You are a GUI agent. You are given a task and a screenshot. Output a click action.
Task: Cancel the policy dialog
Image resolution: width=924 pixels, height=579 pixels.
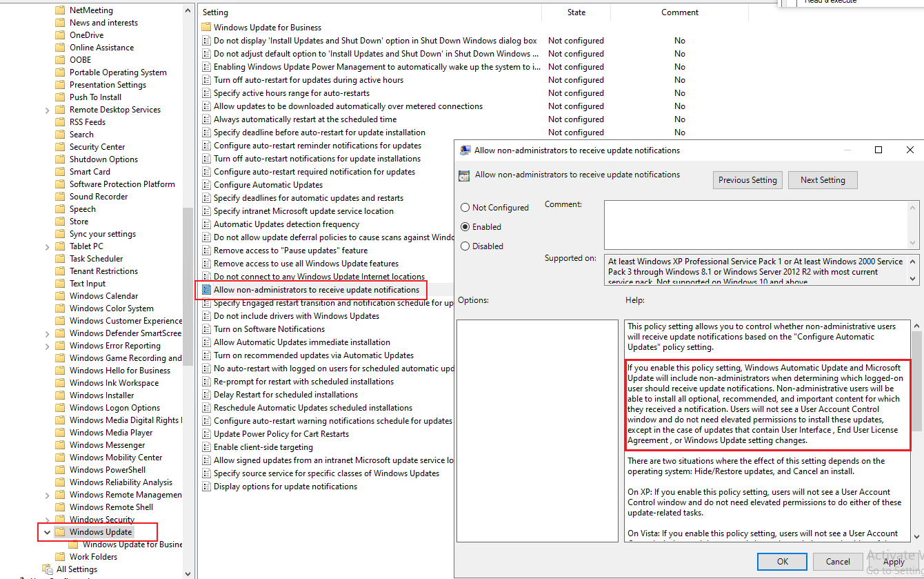pos(838,562)
